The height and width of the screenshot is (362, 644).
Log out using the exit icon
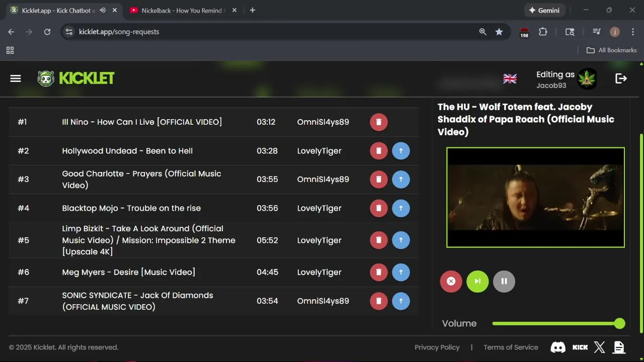pos(621,78)
